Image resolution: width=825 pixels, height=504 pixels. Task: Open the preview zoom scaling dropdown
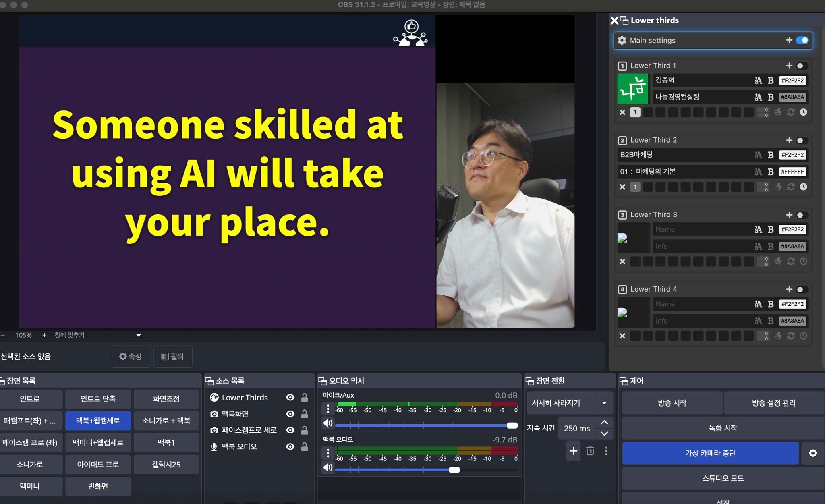click(138, 335)
